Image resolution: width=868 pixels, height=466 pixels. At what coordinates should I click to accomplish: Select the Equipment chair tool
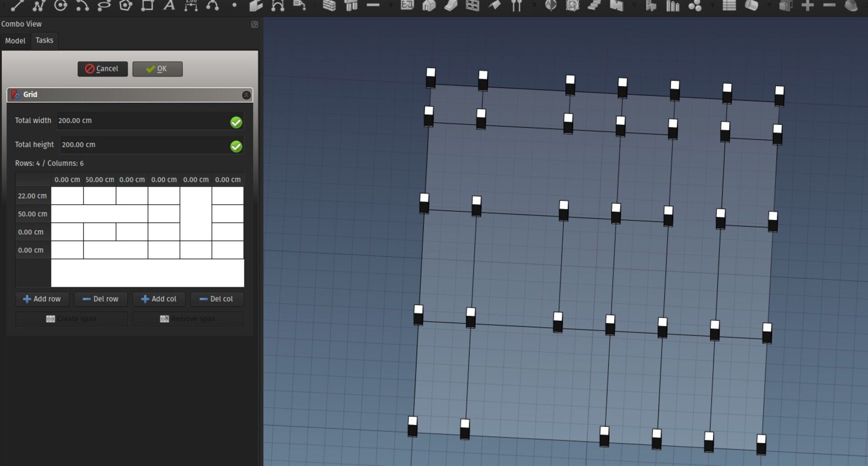[651, 5]
